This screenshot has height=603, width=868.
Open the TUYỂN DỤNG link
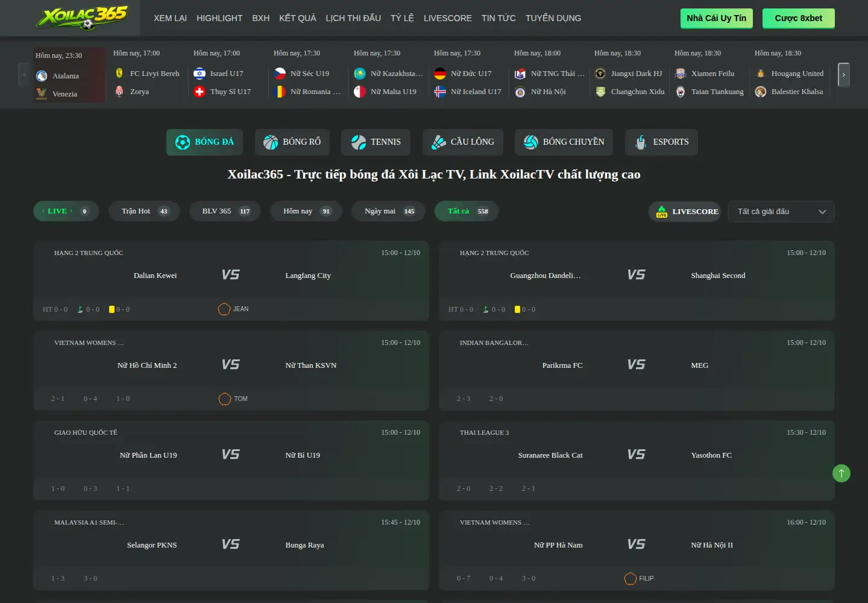[x=553, y=18]
